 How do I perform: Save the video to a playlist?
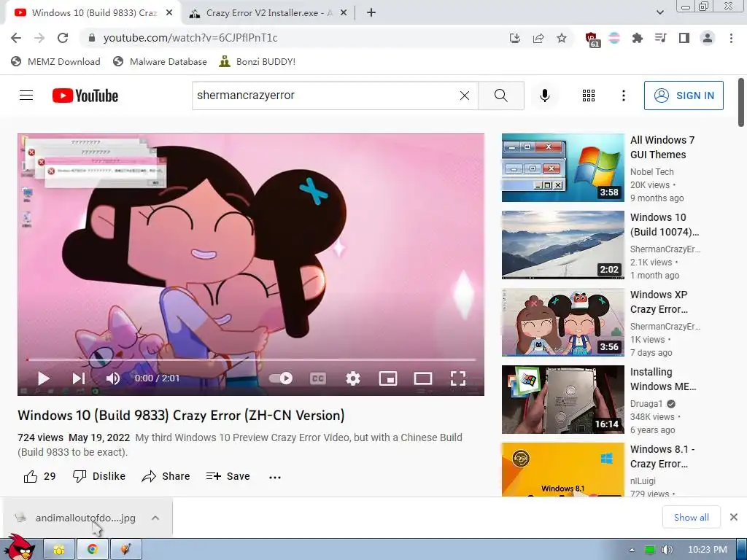pyautogui.click(x=228, y=476)
